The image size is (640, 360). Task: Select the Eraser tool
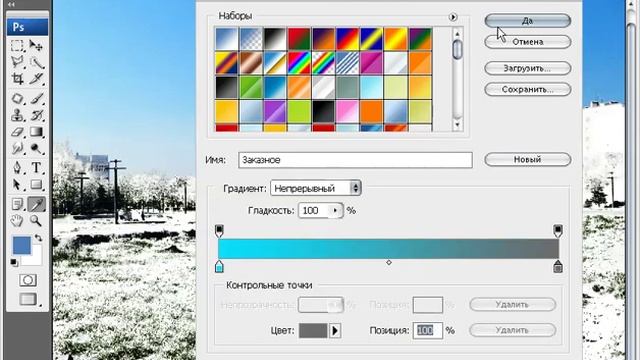pyautogui.click(x=17, y=132)
